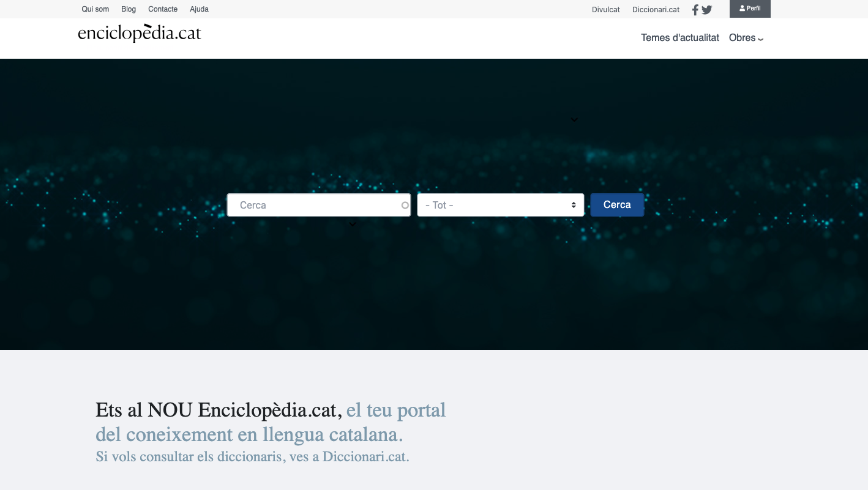Click the 'Ets al NOU Enciclopèdia.cat' headline

pos(219,410)
